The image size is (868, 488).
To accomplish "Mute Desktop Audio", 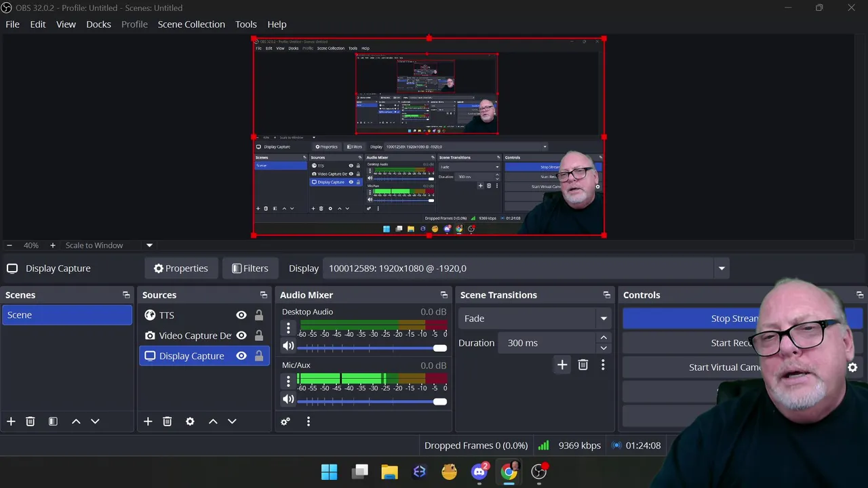I will coord(288,346).
